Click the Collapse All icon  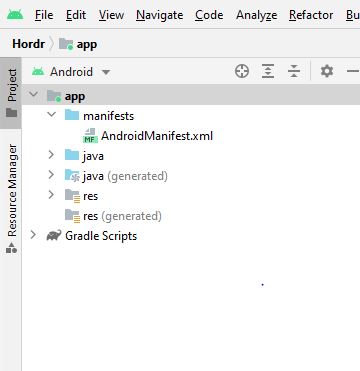click(x=294, y=71)
